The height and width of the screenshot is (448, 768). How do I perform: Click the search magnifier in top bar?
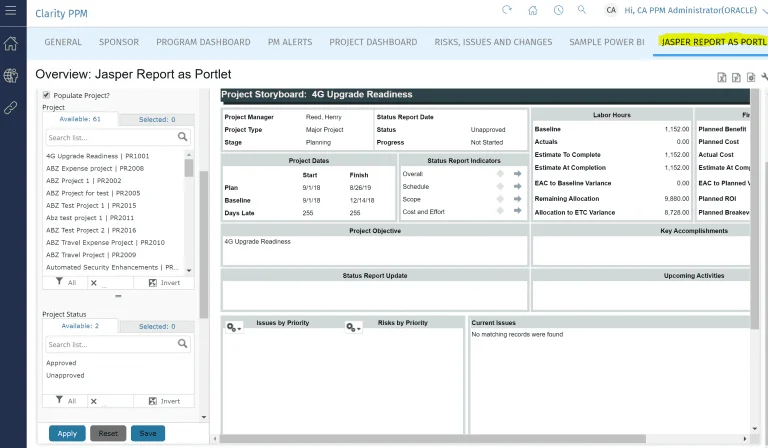click(x=582, y=9)
